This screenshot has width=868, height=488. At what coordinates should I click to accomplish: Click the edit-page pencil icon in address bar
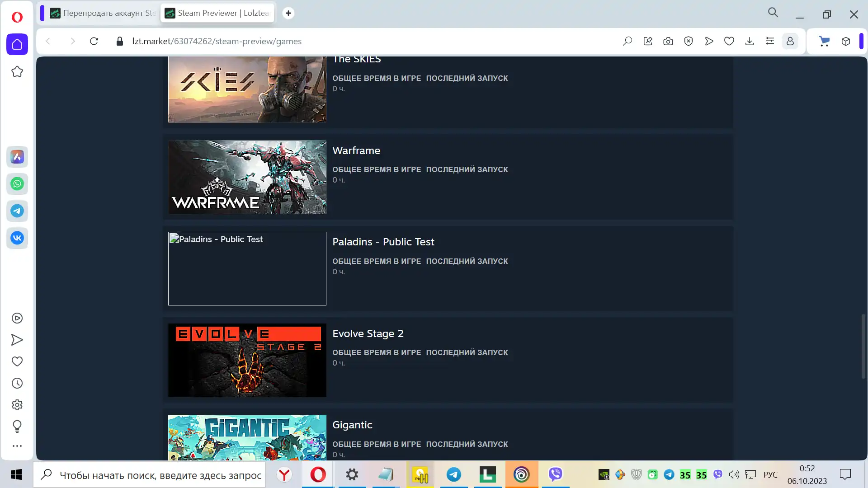click(x=648, y=41)
